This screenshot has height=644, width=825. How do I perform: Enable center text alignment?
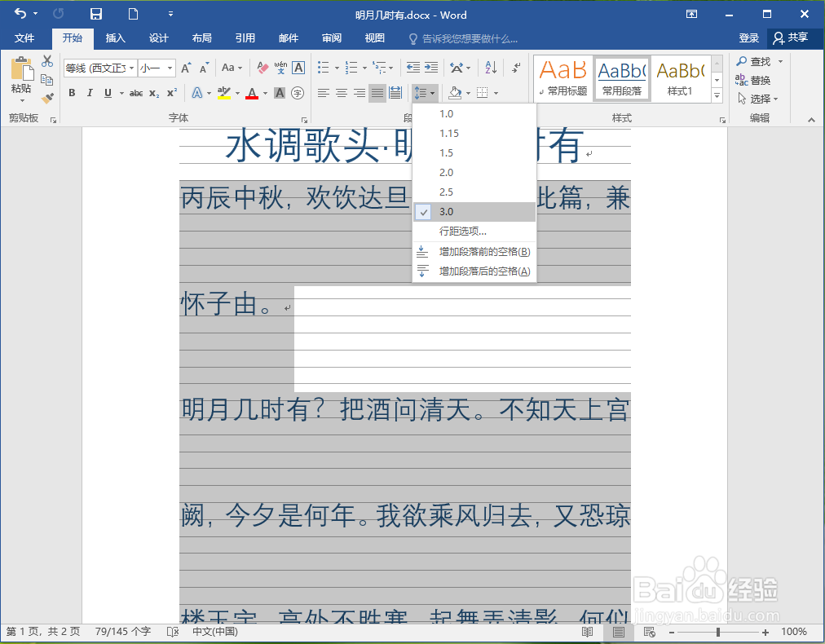coord(341,92)
